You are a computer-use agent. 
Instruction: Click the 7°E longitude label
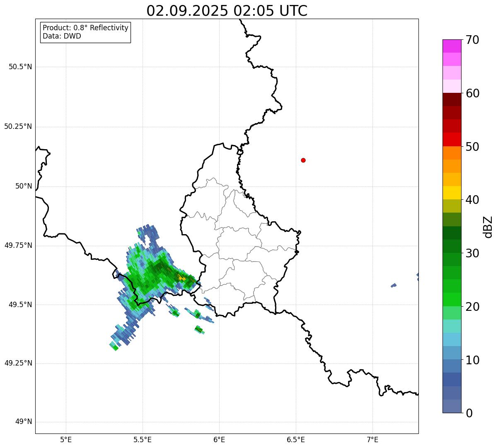[372, 440]
